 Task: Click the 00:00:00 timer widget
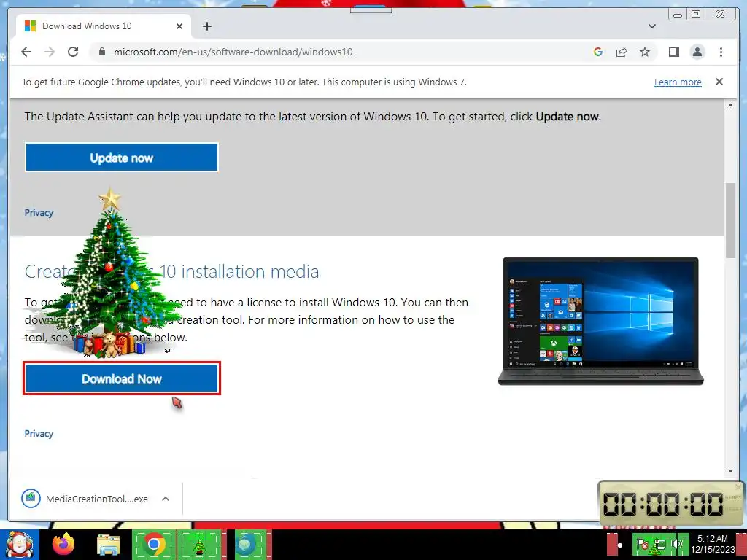coord(671,504)
